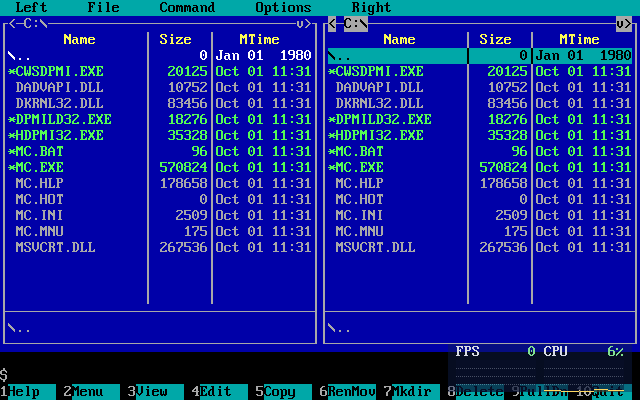Image resolution: width=640 pixels, height=400 pixels.
Task: Select DKRNL32.DLL in the left panel
Action: pos(160,103)
